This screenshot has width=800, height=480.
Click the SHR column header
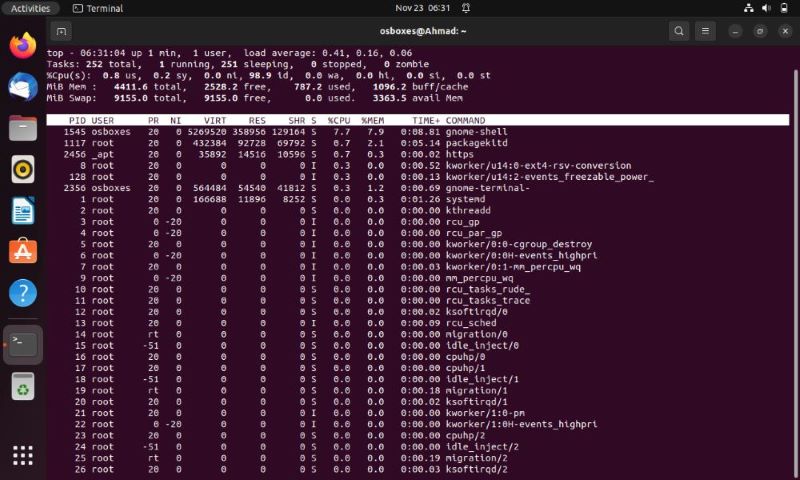(296, 120)
